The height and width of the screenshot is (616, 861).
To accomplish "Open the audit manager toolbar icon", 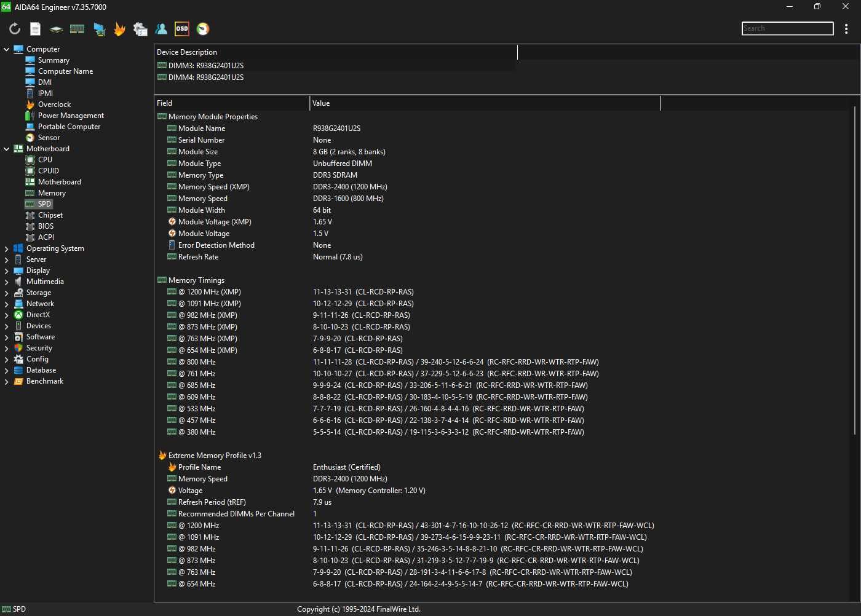I will [140, 29].
